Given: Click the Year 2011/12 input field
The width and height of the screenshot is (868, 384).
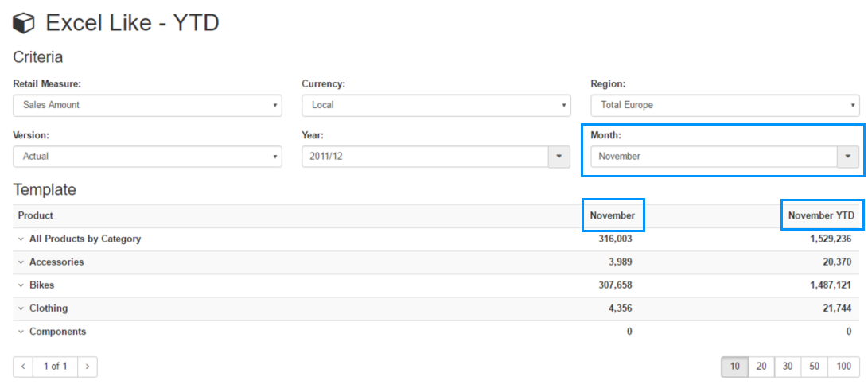Looking at the screenshot, I should click(425, 157).
